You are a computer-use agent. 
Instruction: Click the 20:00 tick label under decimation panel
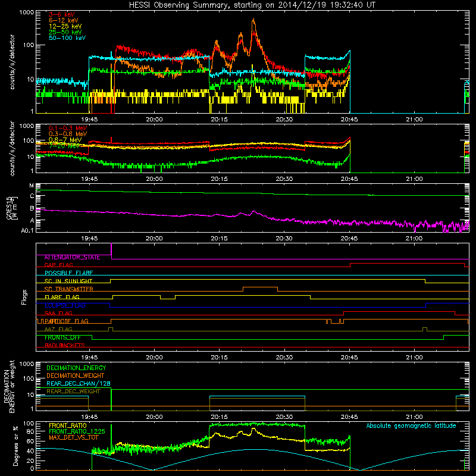click(154, 417)
